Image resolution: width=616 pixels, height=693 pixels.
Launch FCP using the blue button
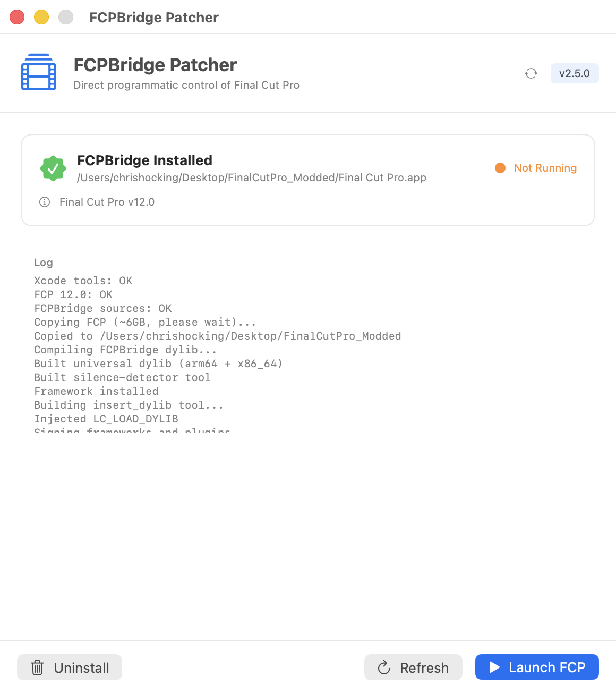click(x=537, y=667)
